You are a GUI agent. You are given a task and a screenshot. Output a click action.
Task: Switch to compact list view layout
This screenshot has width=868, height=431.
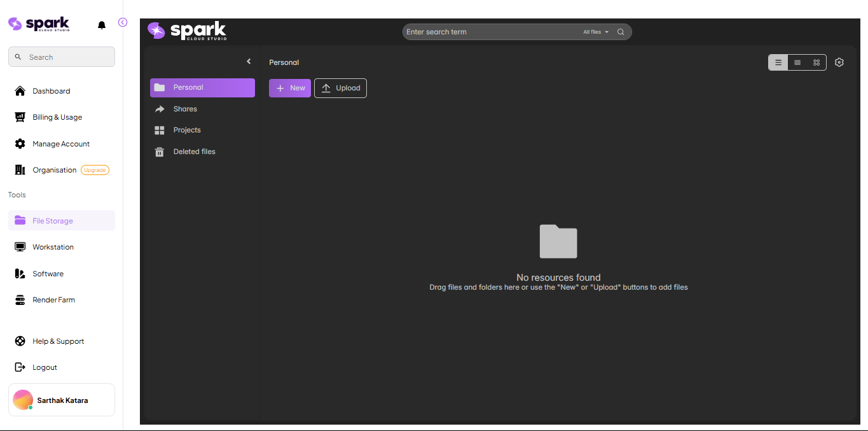coord(797,62)
